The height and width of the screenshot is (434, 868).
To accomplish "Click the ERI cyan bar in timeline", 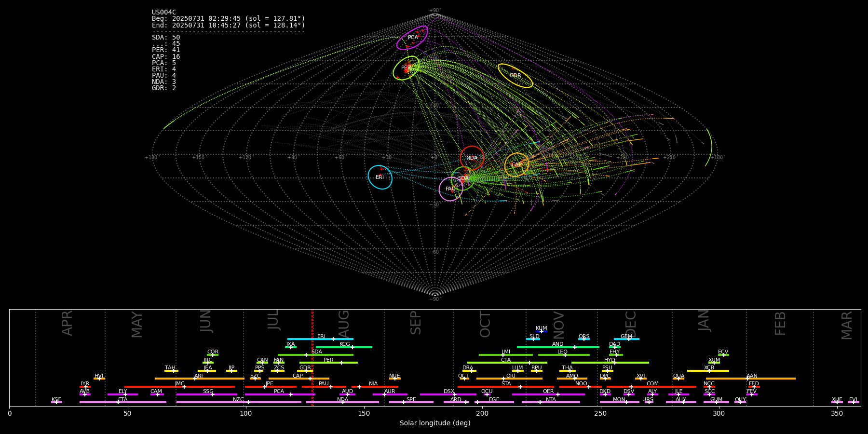I will click(x=320, y=339).
